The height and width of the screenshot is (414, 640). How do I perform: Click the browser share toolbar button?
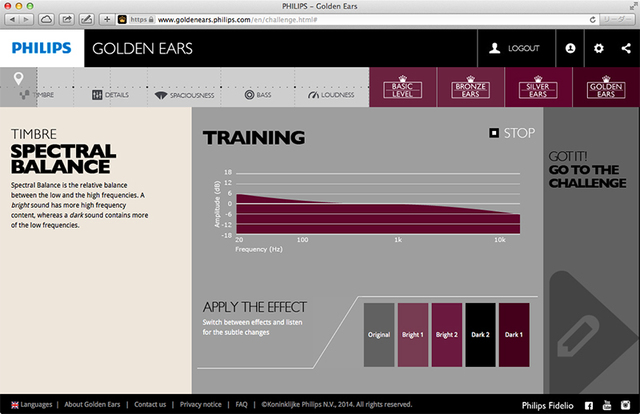click(67, 19)
